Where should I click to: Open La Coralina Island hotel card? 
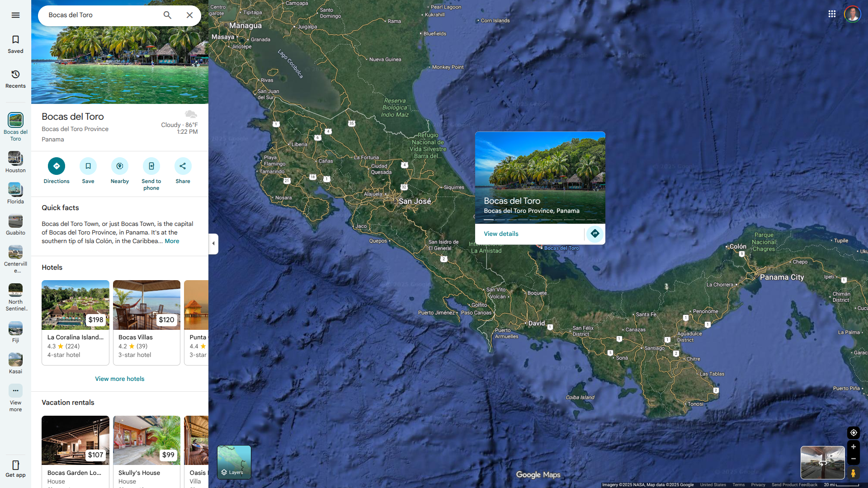pyautogui.click(x=75, y=322)
